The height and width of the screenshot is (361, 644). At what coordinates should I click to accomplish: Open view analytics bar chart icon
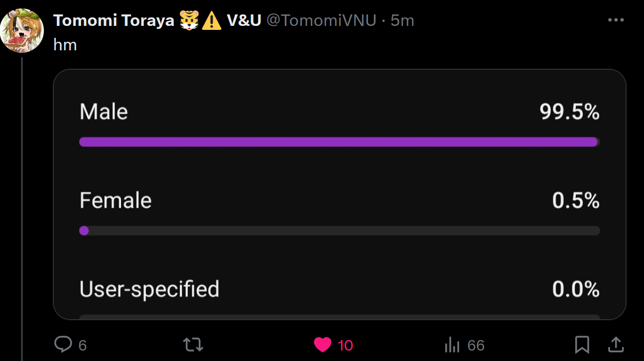pyautogui.click(x=452, y=345)
